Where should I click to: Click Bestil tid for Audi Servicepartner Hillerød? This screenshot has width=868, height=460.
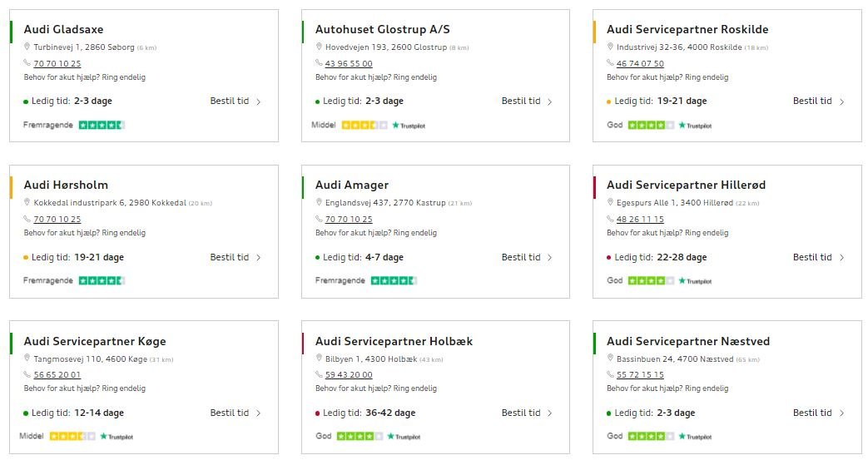[818, 257]
